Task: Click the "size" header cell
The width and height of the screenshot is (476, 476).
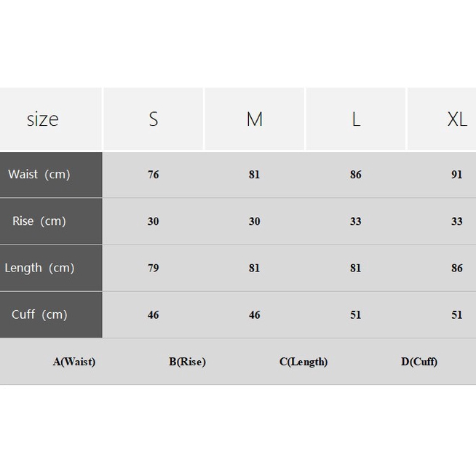Action: [x=43, y=119]
